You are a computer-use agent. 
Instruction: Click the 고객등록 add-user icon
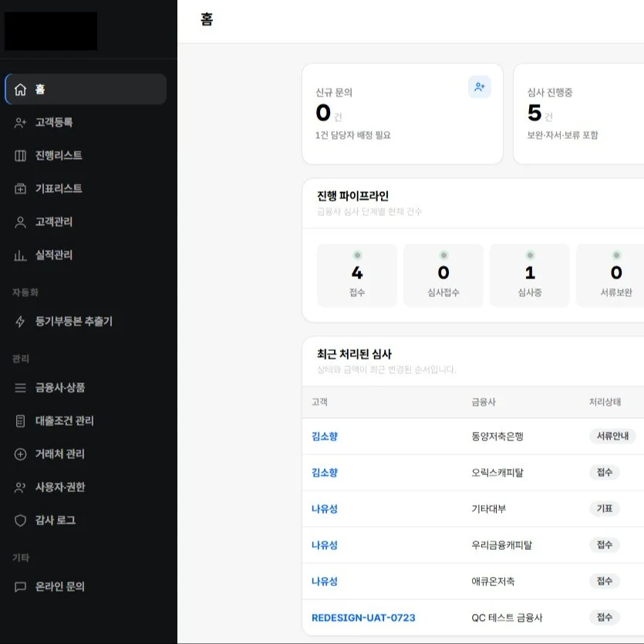pyautogui.click(x=20, y=123)
